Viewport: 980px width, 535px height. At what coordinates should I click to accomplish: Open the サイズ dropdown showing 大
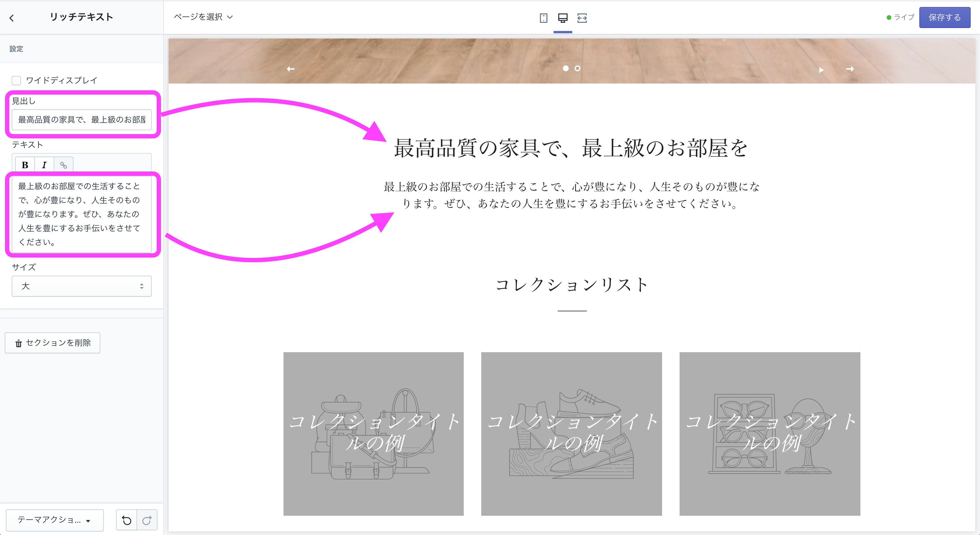coord(81,286)
